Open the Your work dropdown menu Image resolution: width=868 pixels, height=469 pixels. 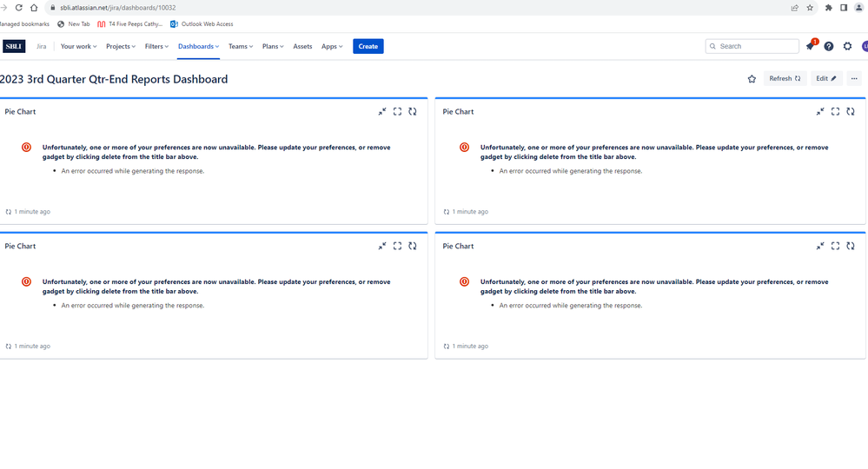pyautogui.click(x=78, y=46)
